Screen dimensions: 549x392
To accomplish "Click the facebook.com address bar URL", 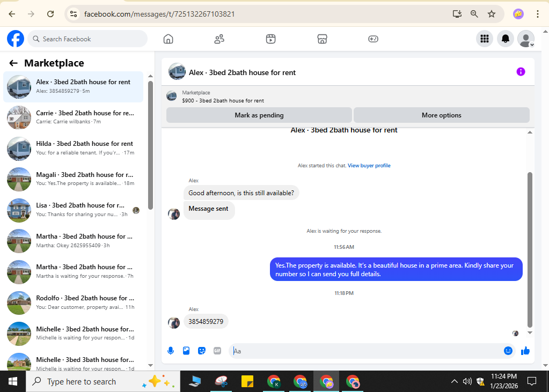I will pos(159,14).
